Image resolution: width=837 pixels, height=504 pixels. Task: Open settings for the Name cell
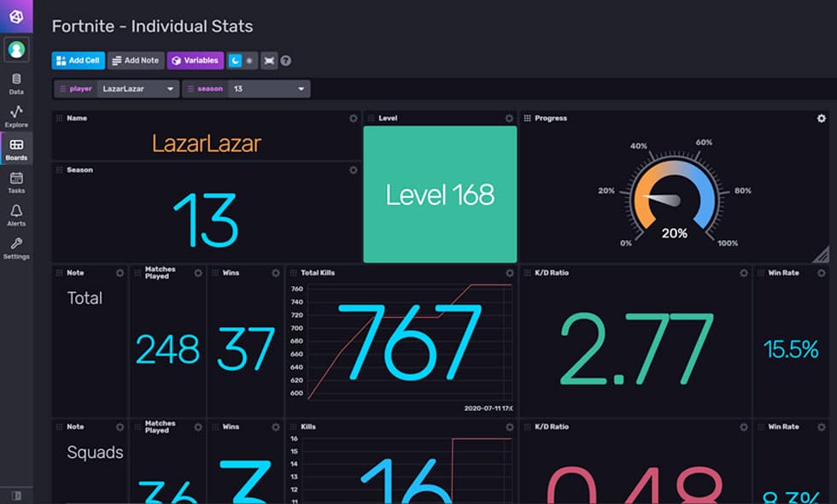pyautogui.click(x=351, y=119)
